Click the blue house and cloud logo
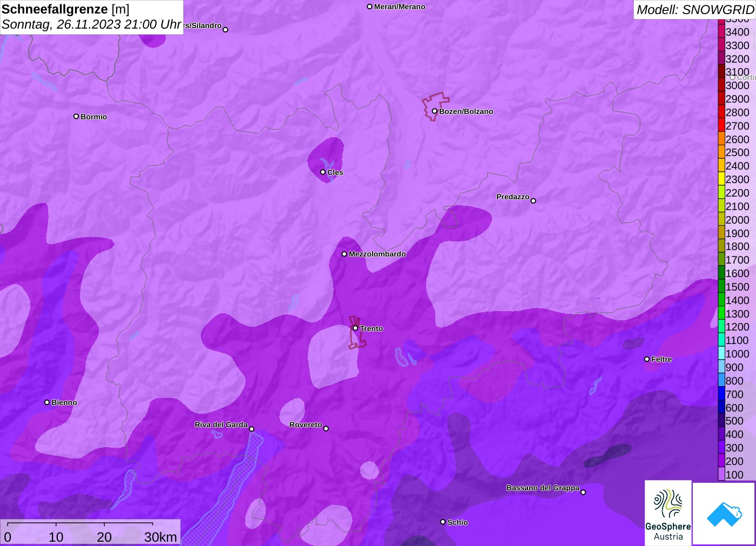This screenshot has width=756, height=546. click(724, 514)
